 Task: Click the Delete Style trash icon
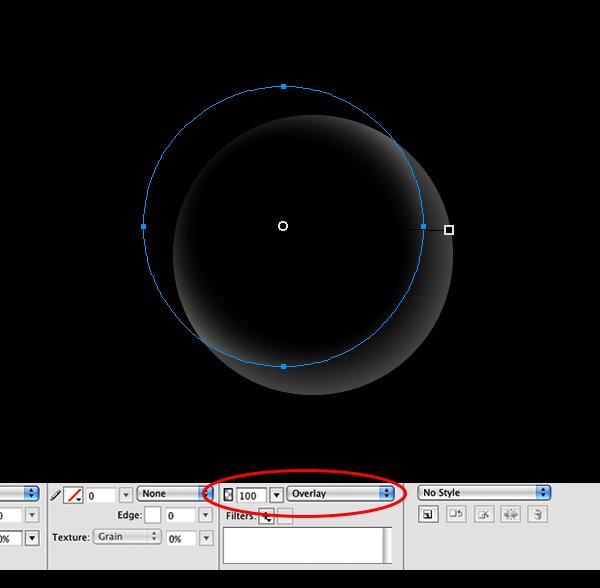pyautogui.click(x=538, y=515)
